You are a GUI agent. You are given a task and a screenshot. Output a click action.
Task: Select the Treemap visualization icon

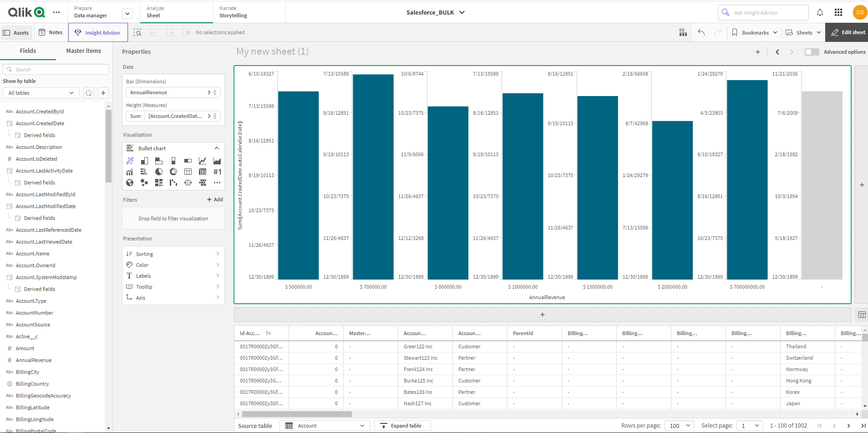pyautogui.click(x=159, y=183)
